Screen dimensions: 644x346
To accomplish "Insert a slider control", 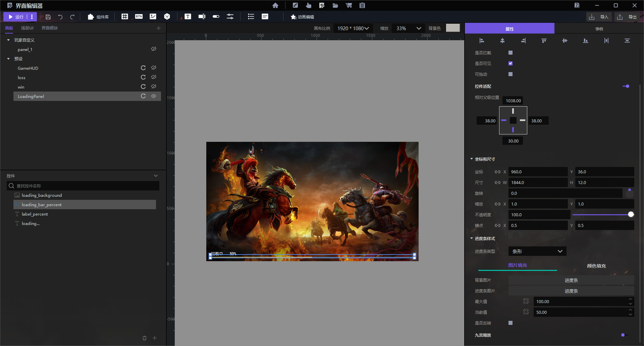I will click(230, 16).
